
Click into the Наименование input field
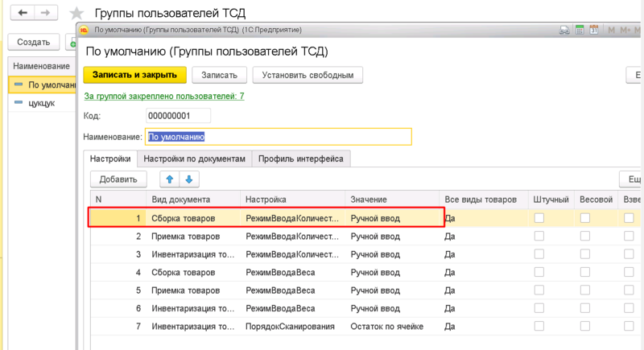pyautogui.click(x=278, y=137)
